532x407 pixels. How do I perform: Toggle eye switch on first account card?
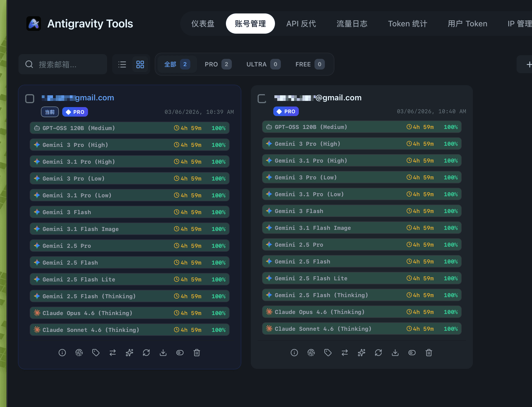pos(180,353)
